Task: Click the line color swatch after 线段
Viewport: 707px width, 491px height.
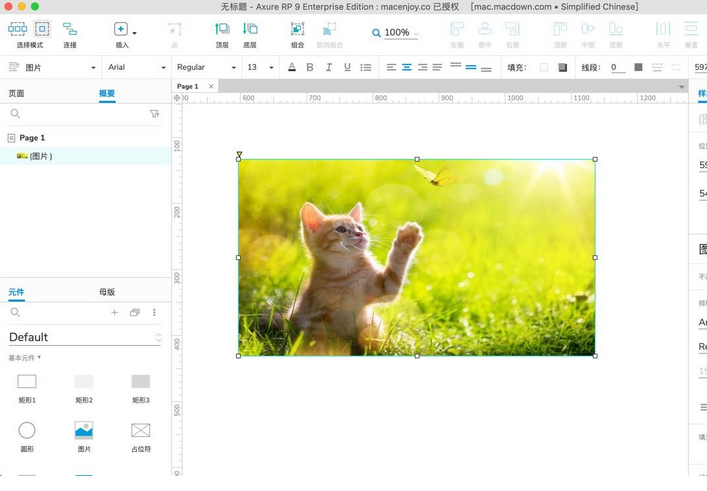Action: [x=638, y=68]
